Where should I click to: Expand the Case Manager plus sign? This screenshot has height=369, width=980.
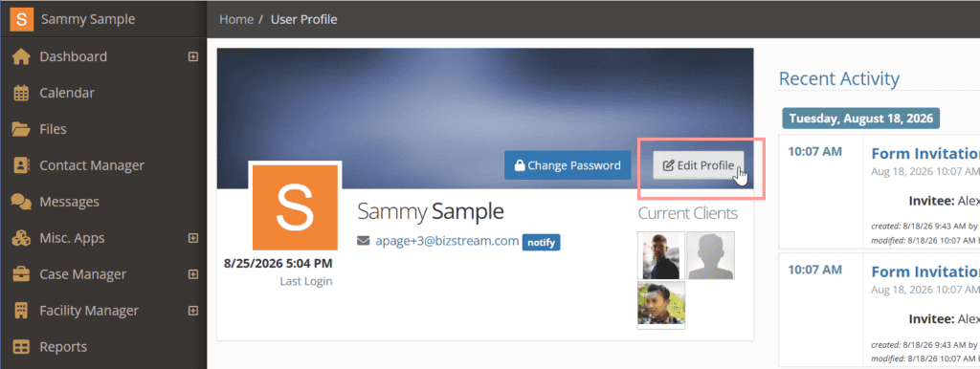tap(193, 274)
